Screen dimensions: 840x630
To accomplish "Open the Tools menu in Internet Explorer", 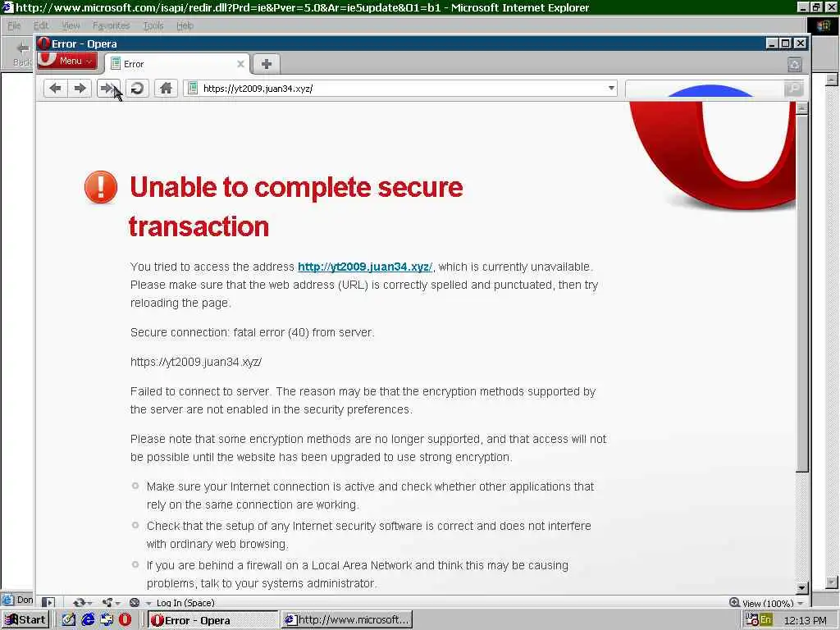I will coord(153,25).
